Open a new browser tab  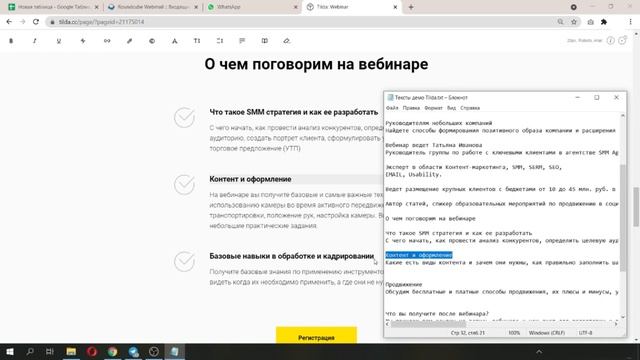[x=411, y=7]
